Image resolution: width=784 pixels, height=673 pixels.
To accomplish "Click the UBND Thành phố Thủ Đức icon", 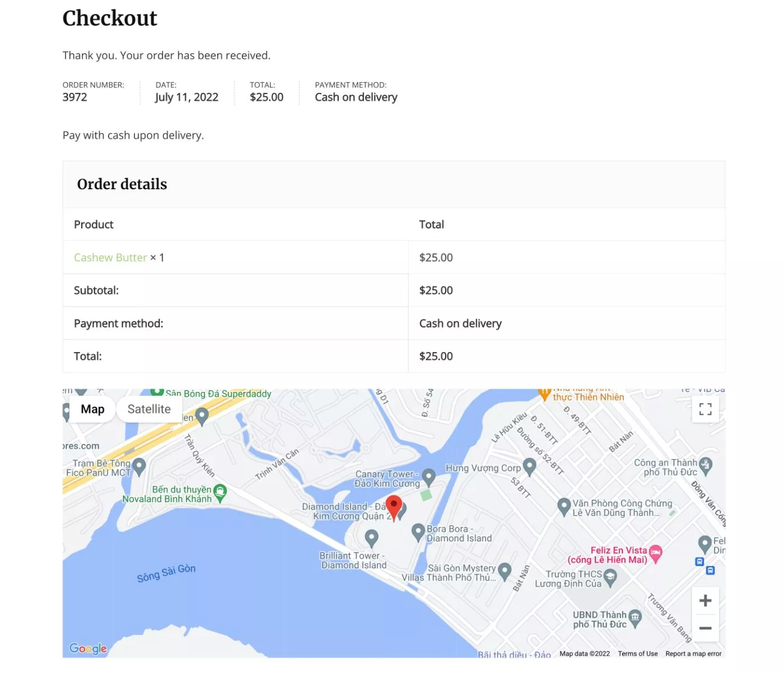I will click(635, 618).
